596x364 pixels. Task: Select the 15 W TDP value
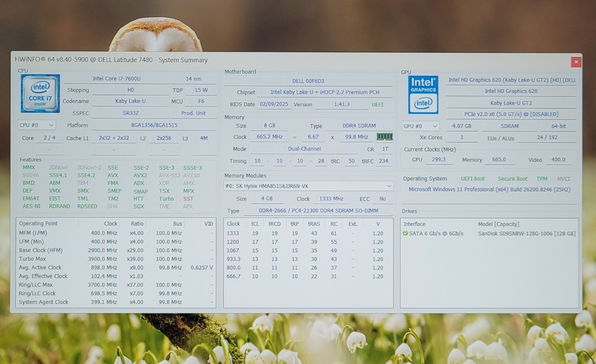201,90
